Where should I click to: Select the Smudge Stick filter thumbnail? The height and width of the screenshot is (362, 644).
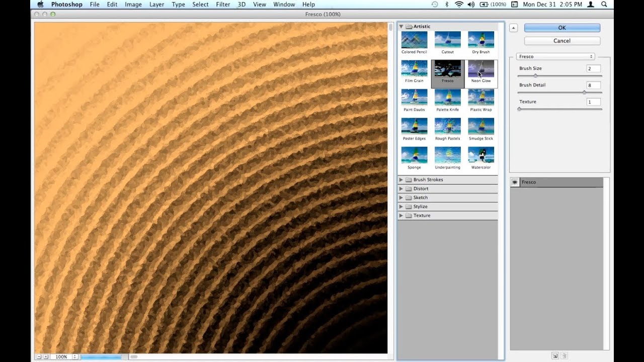click(x=480, y=126)
